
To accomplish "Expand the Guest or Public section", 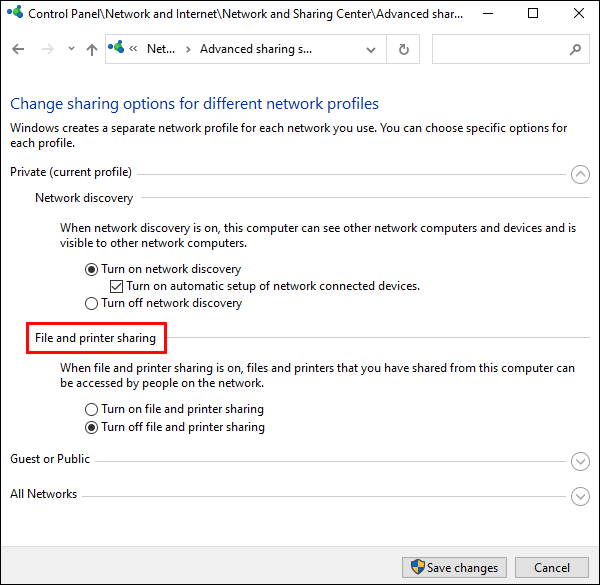I will coord(580,461).
